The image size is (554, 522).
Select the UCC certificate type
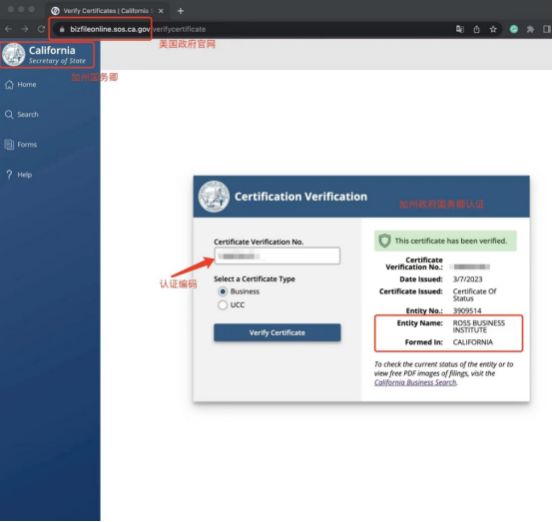click(223, 305)
